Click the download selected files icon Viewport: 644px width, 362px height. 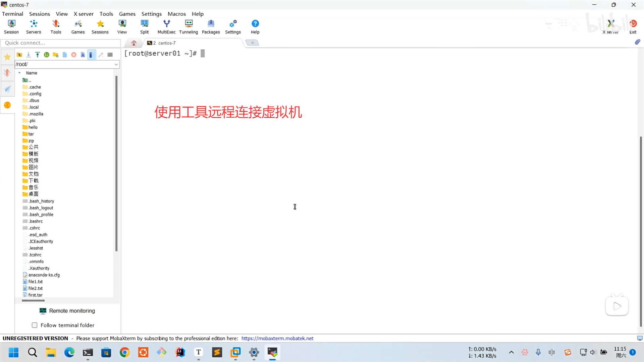(29, 55)
